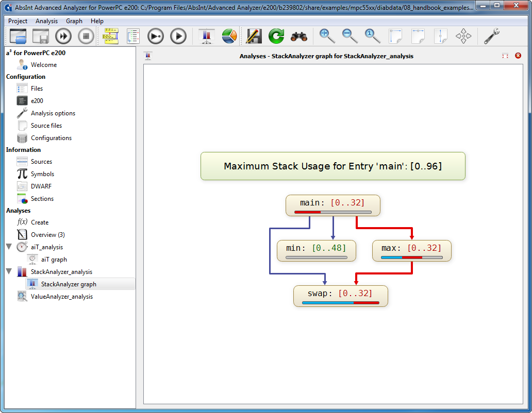This screenshot has width=532, height=413.
Task: Open Configurations in sidebar
Action: (x=51, y=138)
